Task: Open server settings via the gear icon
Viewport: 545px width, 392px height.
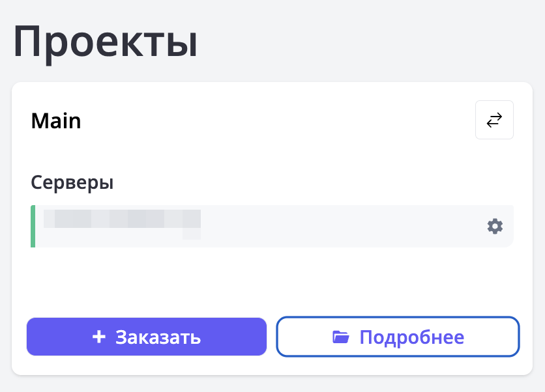Action: [495, 226]
